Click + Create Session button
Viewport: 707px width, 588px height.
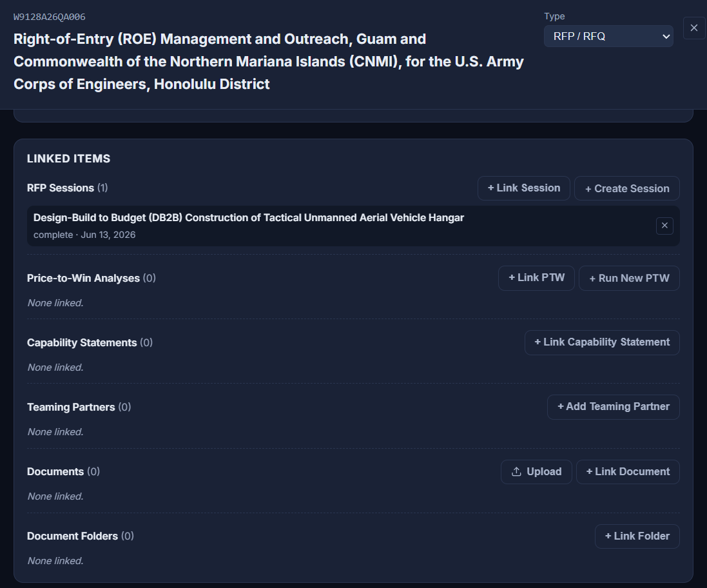[626, 188]
